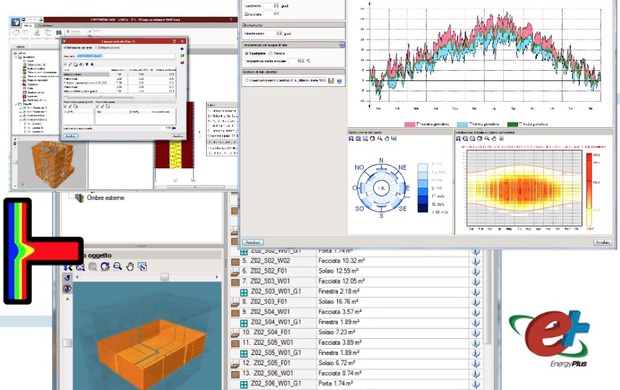Select the first radio option in the layer dialog
The width and height of the screenshot is (620, 390).
(65, 48)
